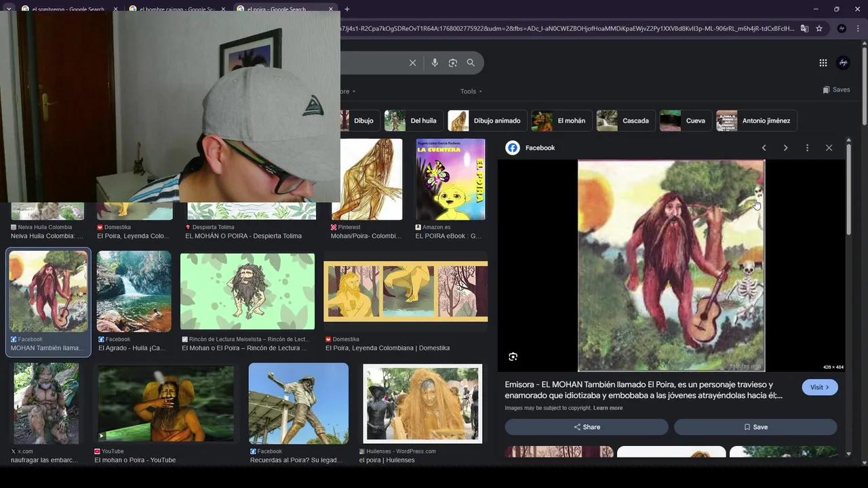Open the x.com statue thumbnail
This screenshot has height=488, width=868.
46,403
